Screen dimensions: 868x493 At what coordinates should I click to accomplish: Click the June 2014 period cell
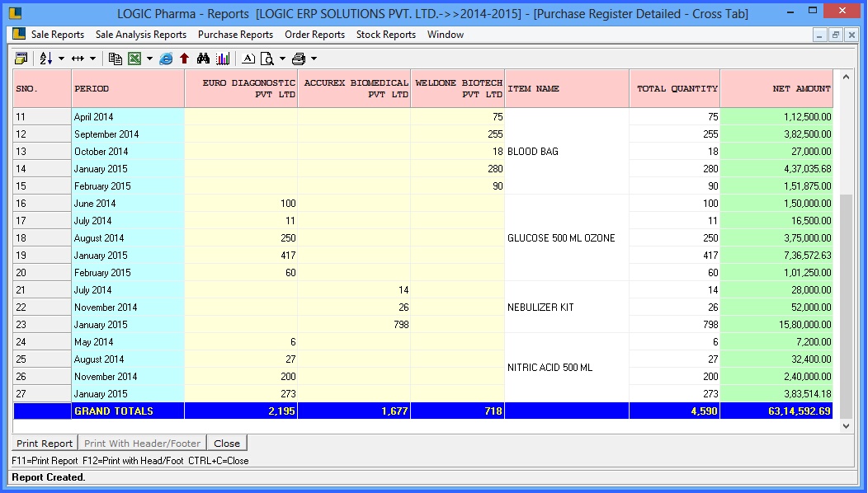[128, 203]
